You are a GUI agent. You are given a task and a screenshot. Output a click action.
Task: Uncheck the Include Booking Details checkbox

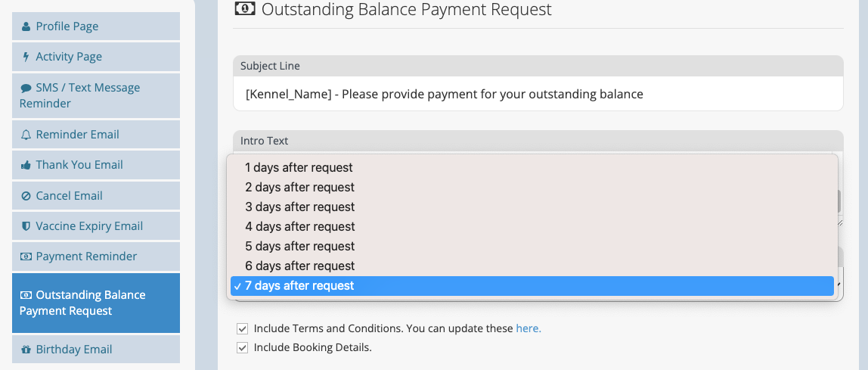pos(242,348)
